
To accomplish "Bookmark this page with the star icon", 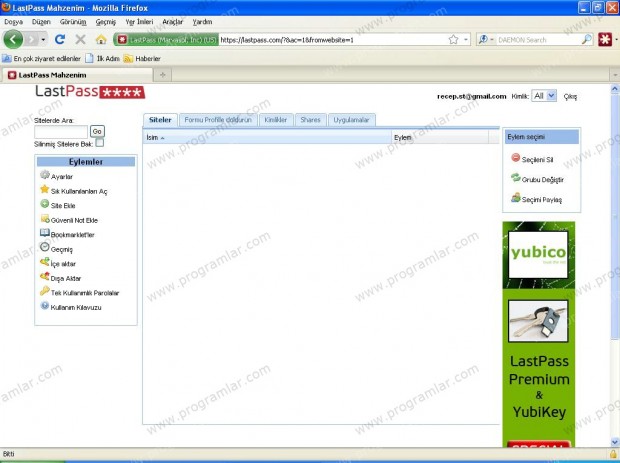I will (454, 39).
